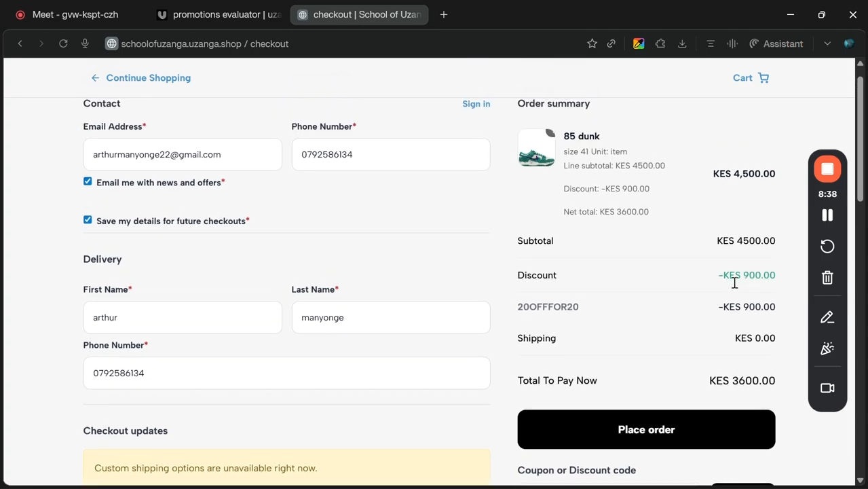
Task: Bookmark this page with star icon
Action: 592,43
